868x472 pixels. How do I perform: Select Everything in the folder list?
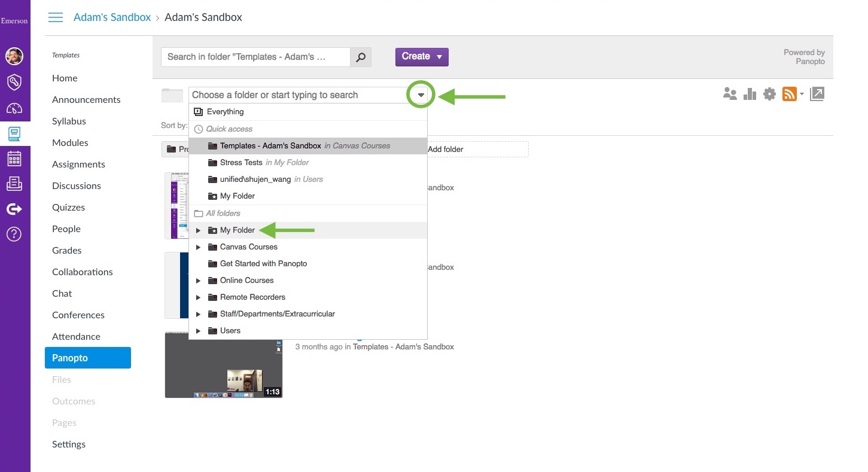point(308,112)
